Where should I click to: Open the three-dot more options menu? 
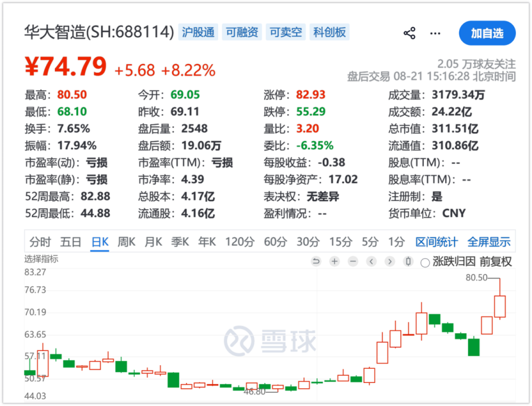point(435,33)
